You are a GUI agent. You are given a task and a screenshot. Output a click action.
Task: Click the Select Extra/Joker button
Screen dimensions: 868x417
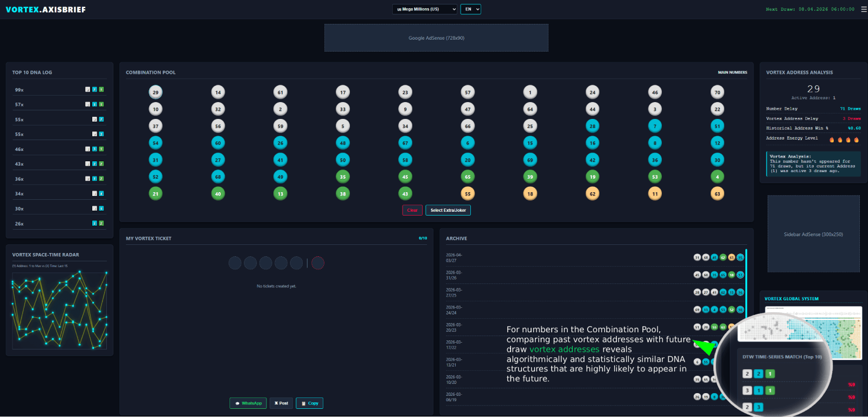coord(448,210)
